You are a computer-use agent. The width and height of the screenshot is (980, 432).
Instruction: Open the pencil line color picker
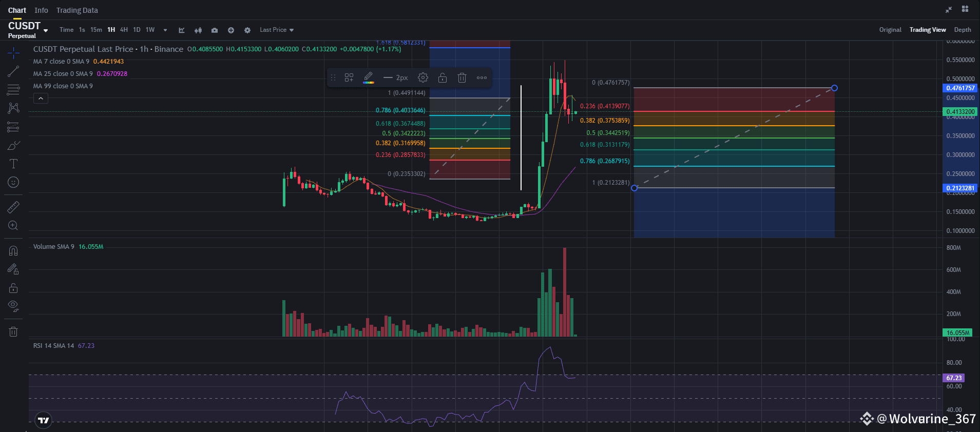369,77
